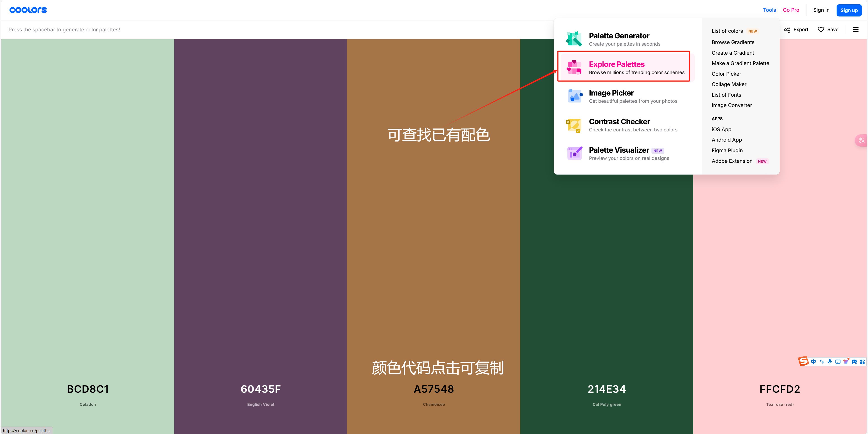
Task: Click the Save heart icon
Action: (821, 30)
